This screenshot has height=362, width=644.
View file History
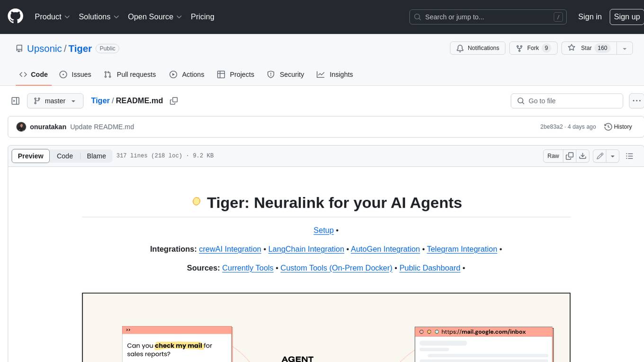coord(618,127)
